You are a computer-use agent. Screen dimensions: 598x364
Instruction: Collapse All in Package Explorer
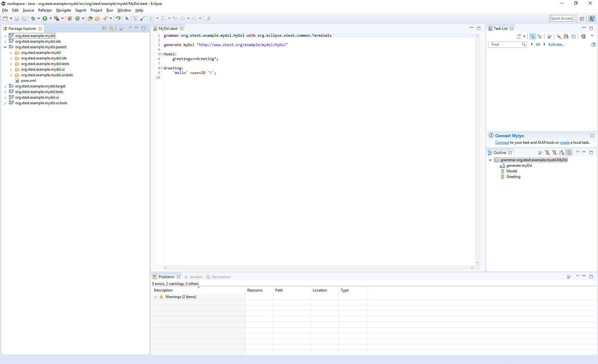click(104, 28)
